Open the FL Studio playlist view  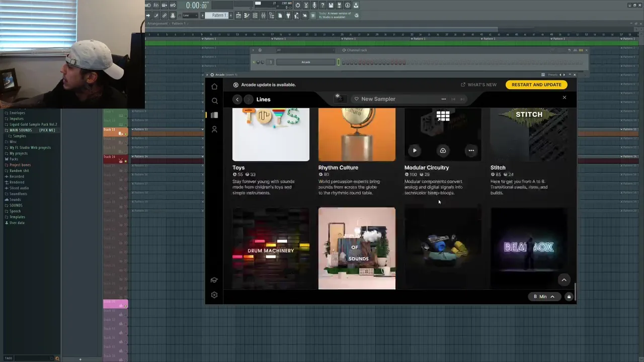click(238, 16)
